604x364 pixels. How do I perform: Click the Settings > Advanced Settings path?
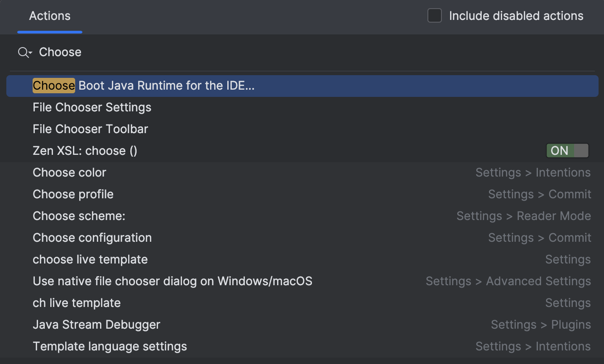(508, 281)
